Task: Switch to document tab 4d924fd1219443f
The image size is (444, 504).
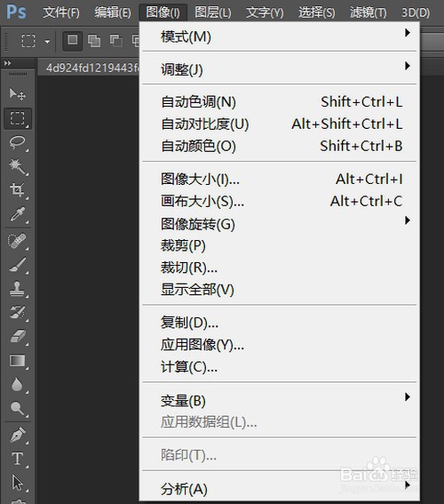Action: click(x=89, y=68)
